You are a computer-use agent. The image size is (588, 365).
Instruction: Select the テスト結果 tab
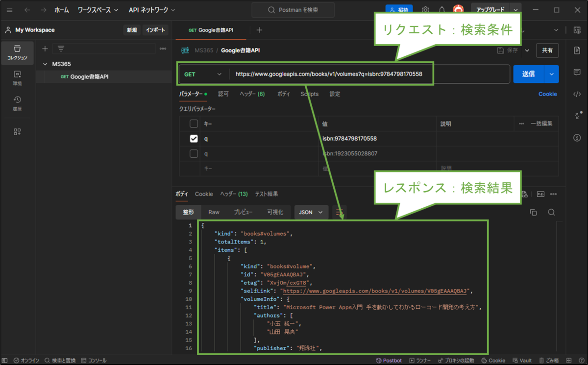tap(266, 194)
